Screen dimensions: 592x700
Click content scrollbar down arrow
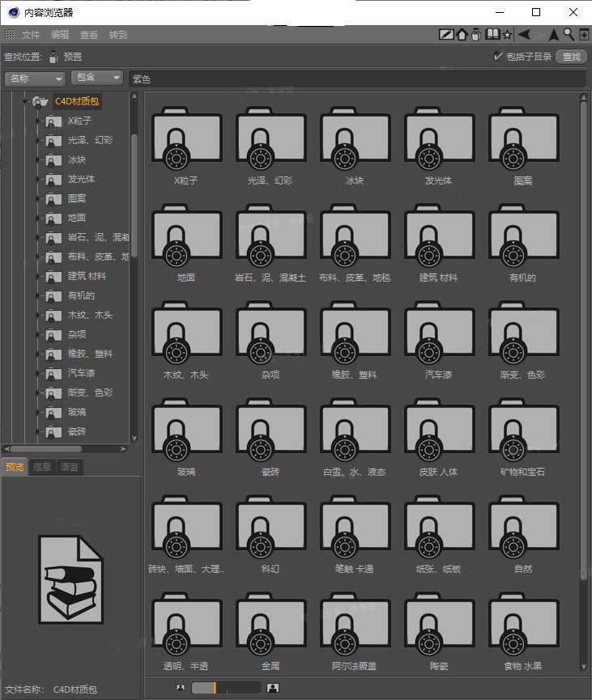coord(584,667)
